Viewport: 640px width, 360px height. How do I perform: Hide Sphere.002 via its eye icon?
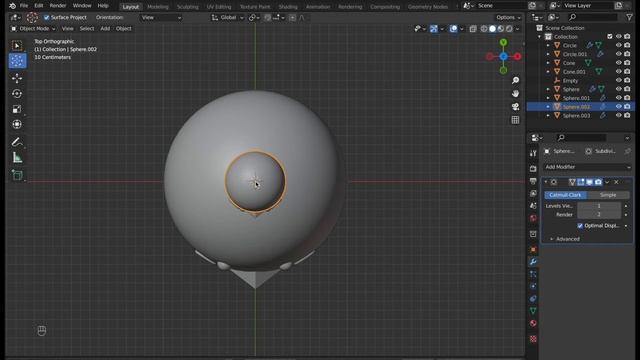click(619, 107)
